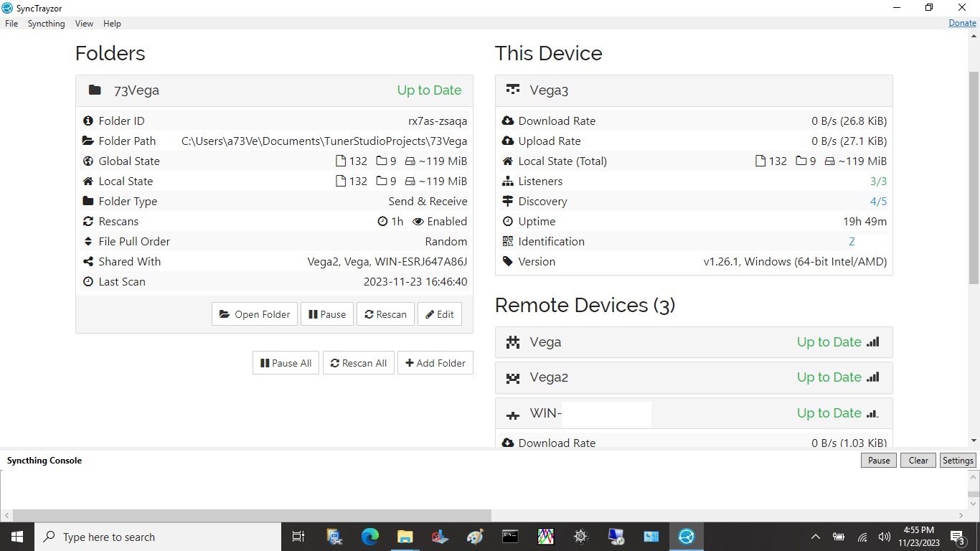Click the Version tag icon
Image resolution: width=980 pixels, height=551 pixels.
click(508, 262)
